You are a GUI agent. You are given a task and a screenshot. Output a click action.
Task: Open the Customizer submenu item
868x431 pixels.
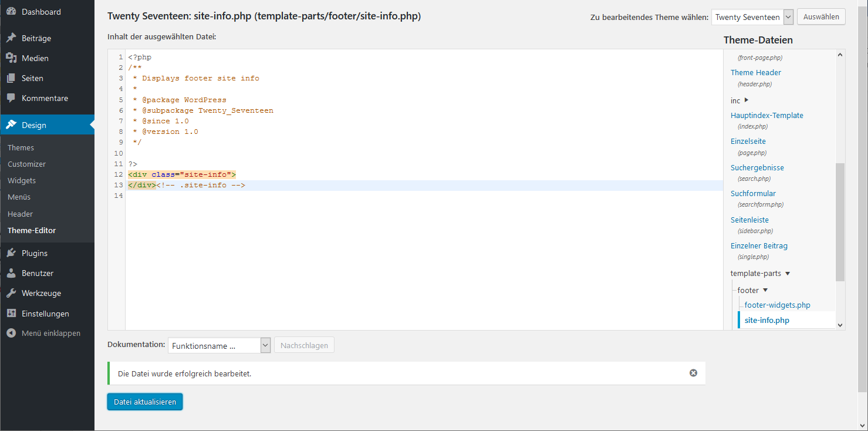click(x=26, y=164)
